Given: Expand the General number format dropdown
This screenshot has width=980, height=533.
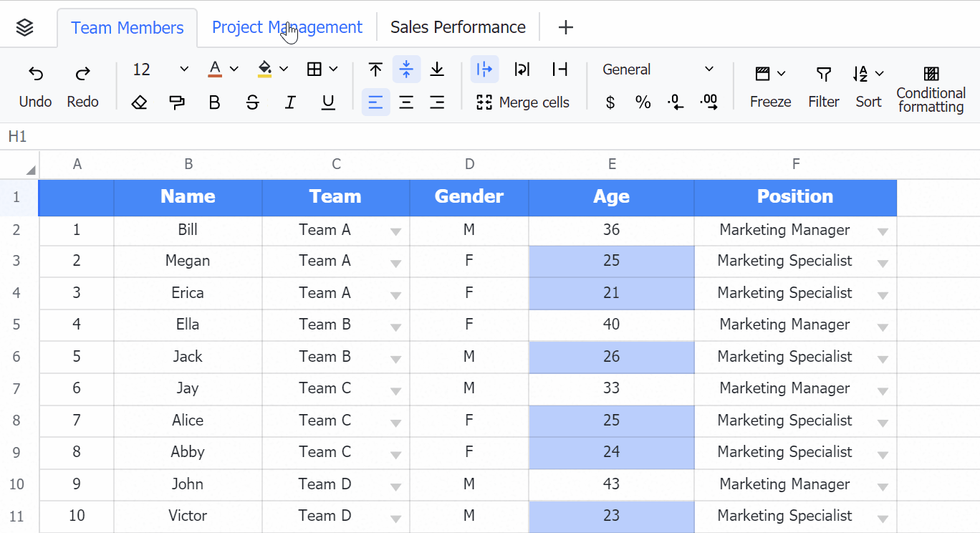Looking at the screenshot, I should 708,69.
